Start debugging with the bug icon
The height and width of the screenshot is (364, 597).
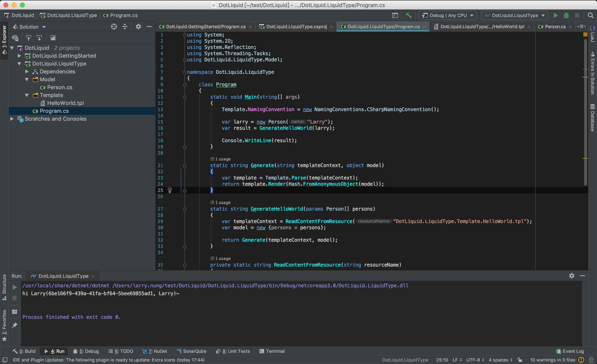(566, 15)
